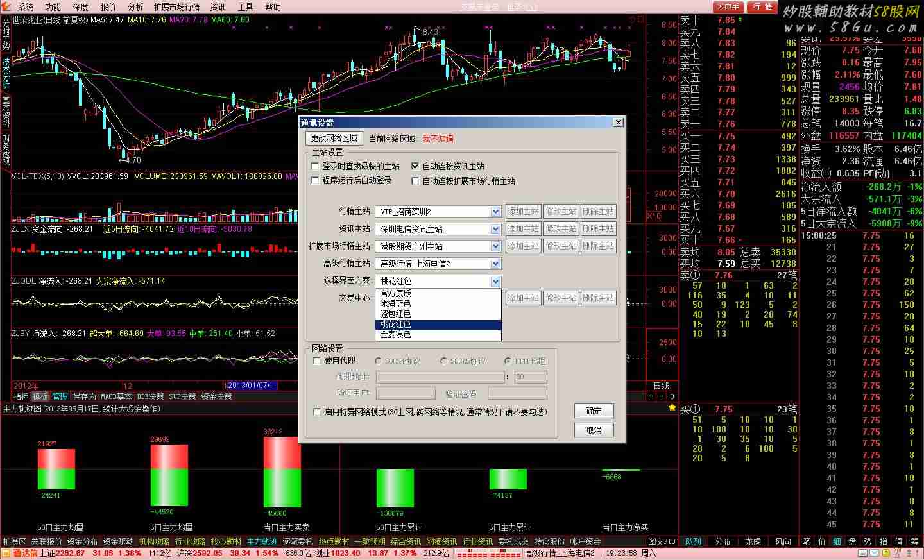The image size is (924, 560).
Task: Switch to the 队列 tab
Action: point(693,542)
